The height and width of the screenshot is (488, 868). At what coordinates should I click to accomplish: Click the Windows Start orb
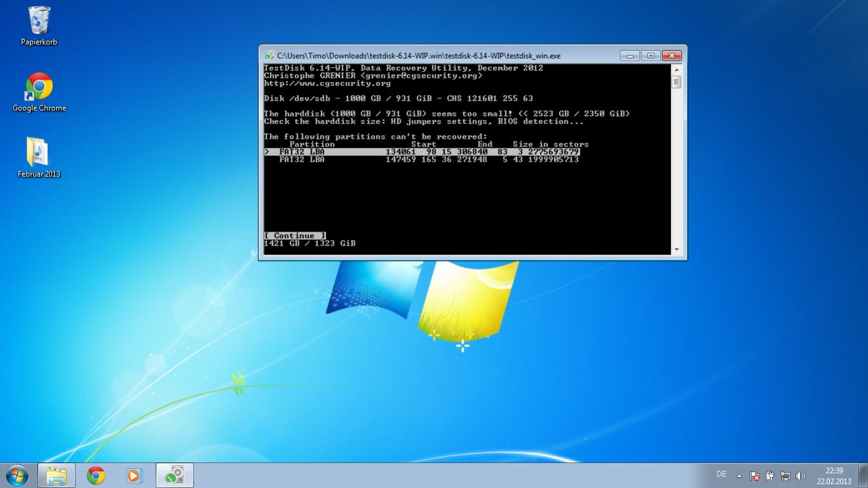(17, 475)
